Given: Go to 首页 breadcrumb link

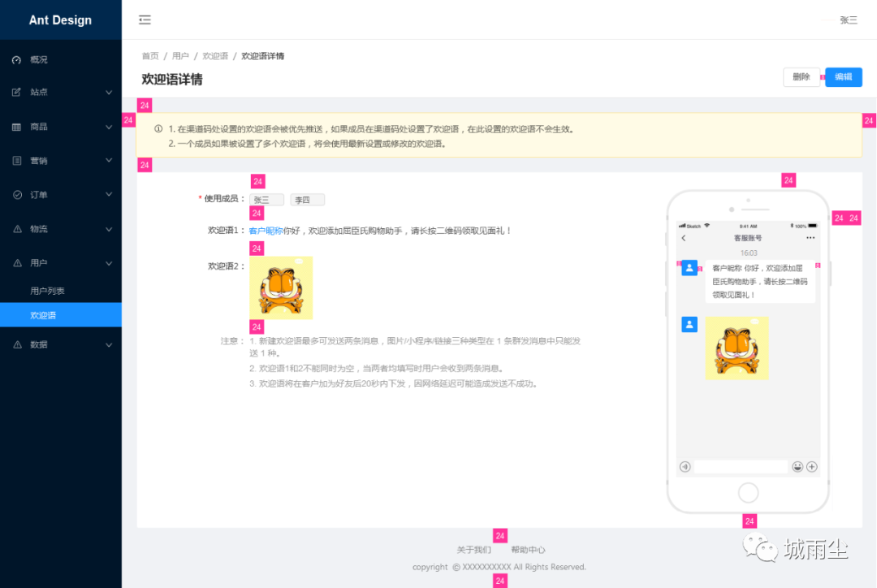Looking at the screenshot, I should click(x=150, y=56).
